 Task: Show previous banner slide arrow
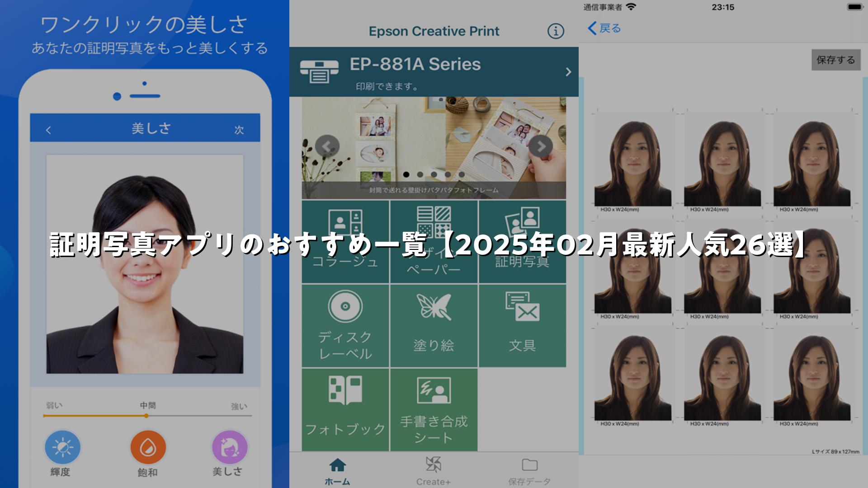(x=327, y=146)
